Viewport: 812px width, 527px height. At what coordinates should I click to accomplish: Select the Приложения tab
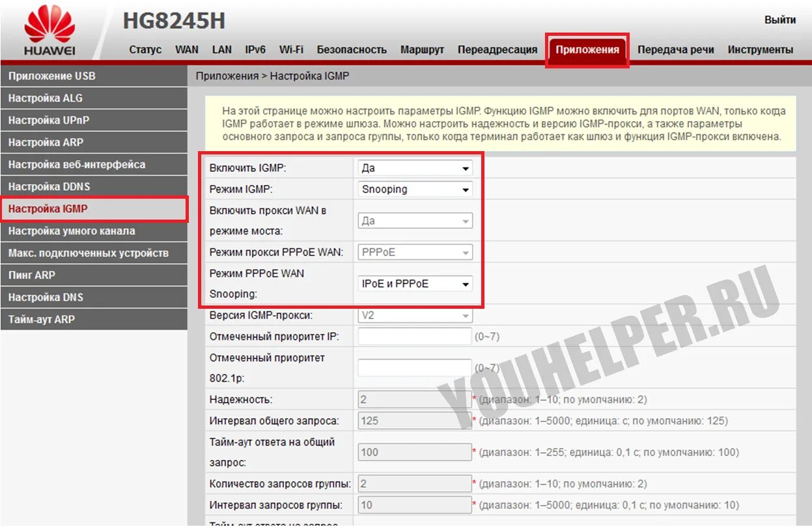point(587,50)
